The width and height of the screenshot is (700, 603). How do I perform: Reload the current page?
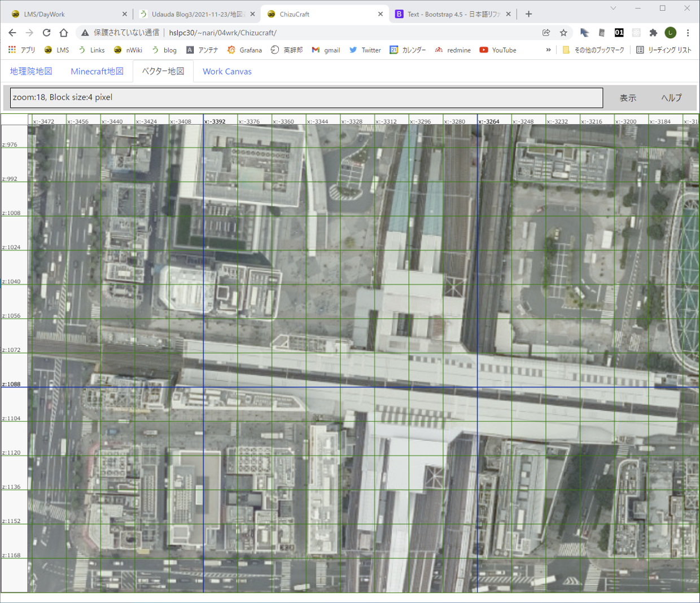click(47, 33)
